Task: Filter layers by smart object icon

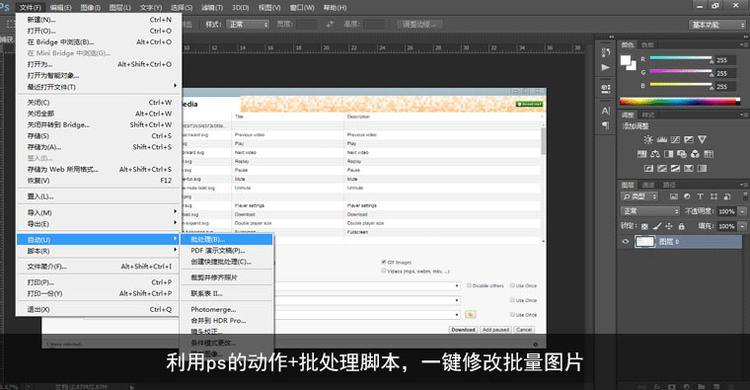Action: [x=727, y=196]
